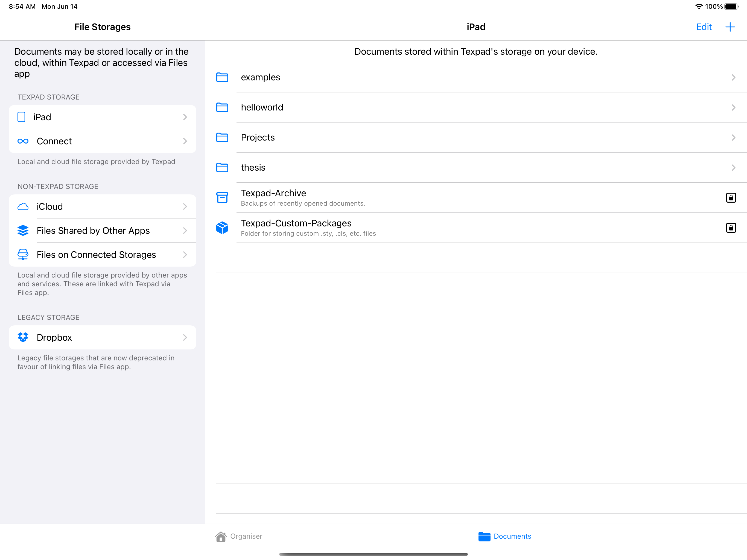Screen dimensions: 747x560
Task: Open Files on Connected Storages chevron
Action: pyautogui.click(x=185, y=255)
